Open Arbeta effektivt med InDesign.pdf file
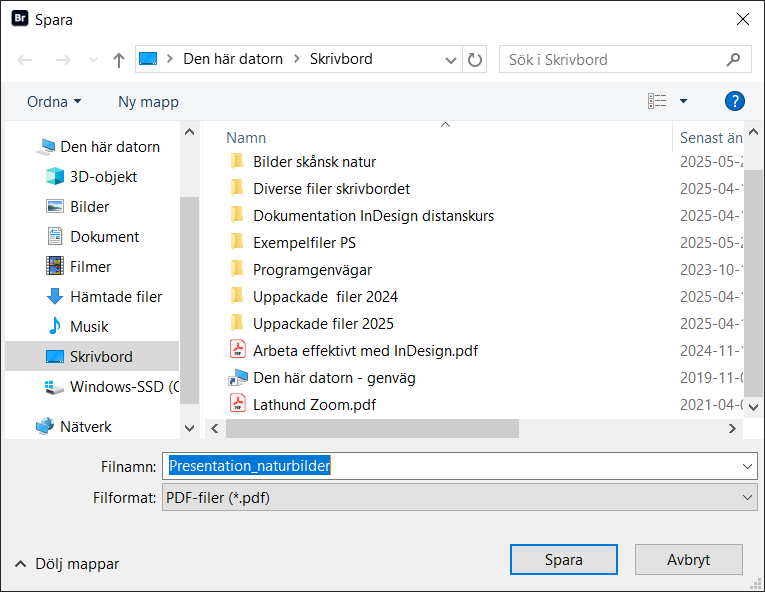 (x=365, y=350)
